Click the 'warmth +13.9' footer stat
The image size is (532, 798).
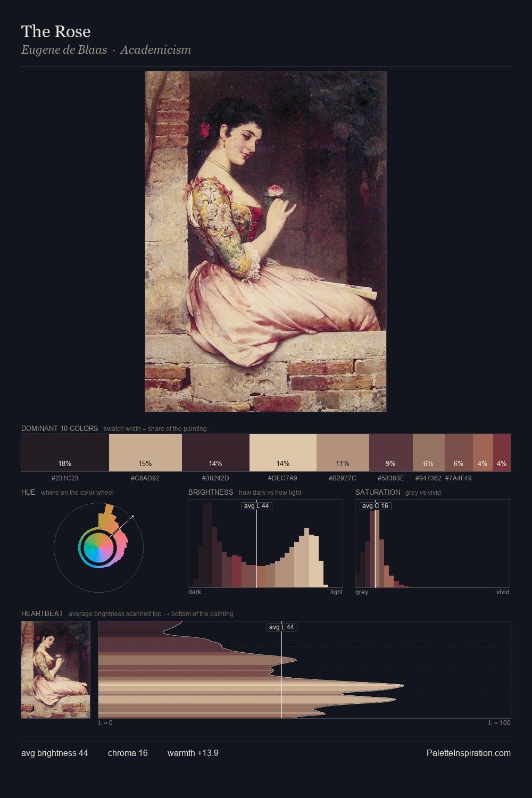pos(193,753)
